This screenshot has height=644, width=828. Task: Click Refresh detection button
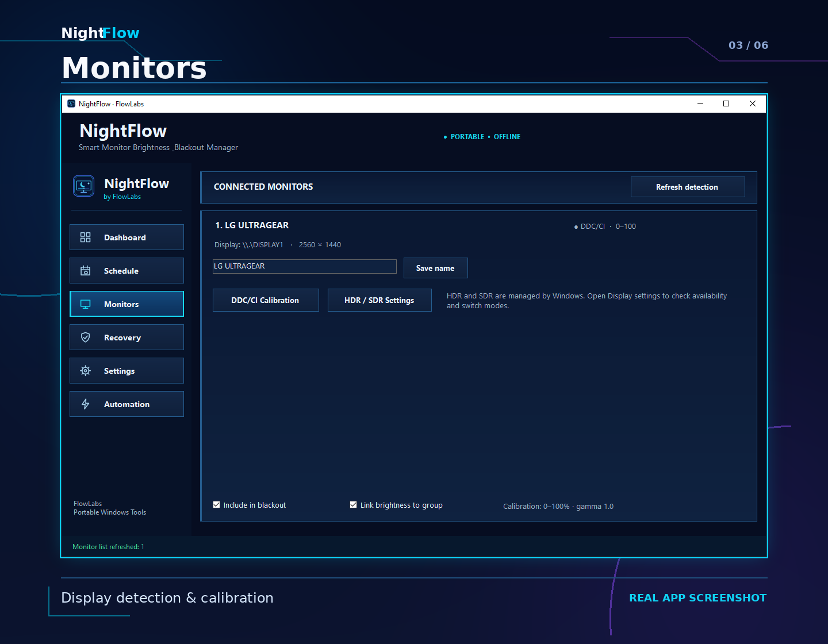[x=688, y=187]
